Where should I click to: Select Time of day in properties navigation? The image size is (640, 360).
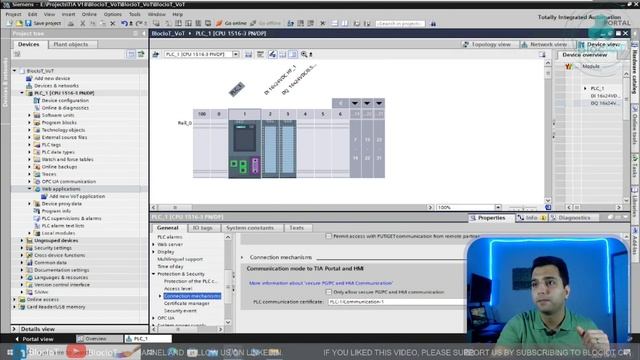(170, 267)
